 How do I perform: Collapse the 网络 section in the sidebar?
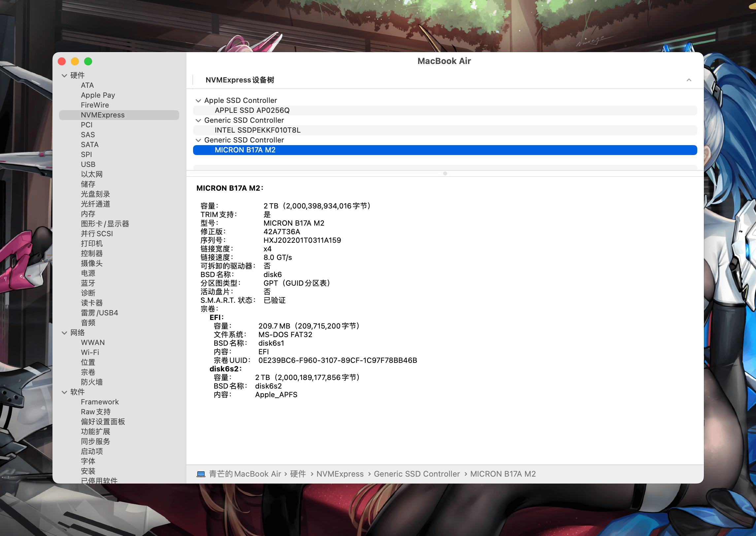pyautogui.click(x=64, y=333)
